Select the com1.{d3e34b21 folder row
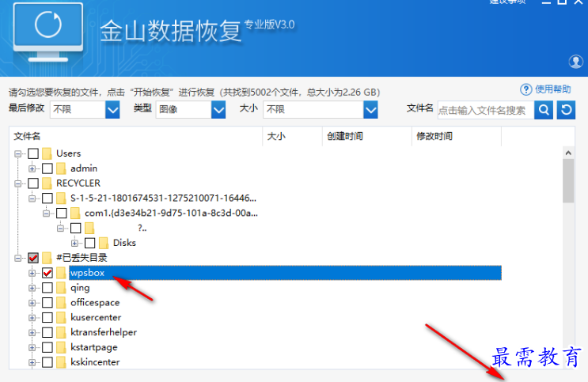 (x=171, y=213)
